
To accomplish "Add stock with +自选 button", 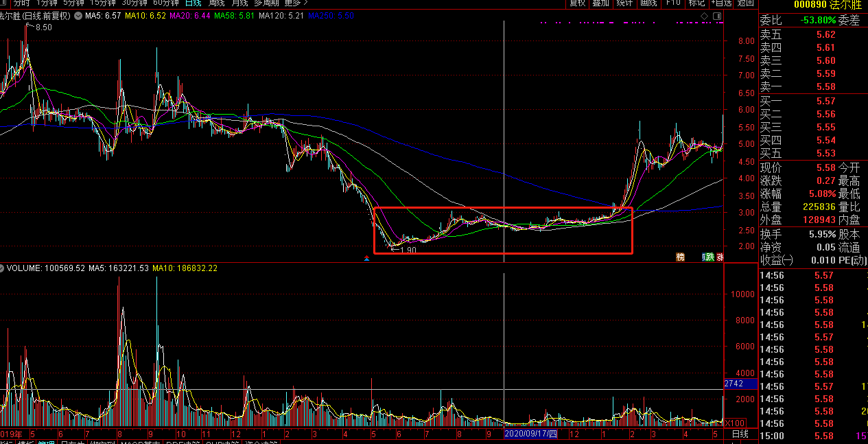I will [722, 3].
